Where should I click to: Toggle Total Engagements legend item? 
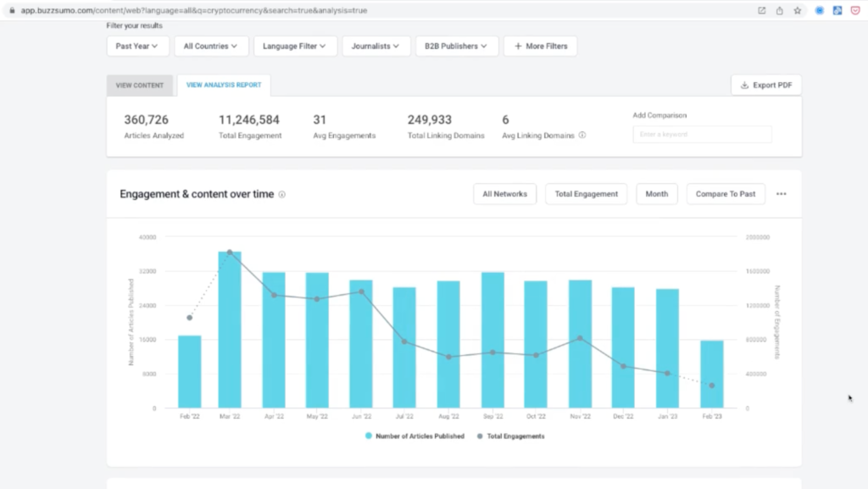tap(510, 436)
